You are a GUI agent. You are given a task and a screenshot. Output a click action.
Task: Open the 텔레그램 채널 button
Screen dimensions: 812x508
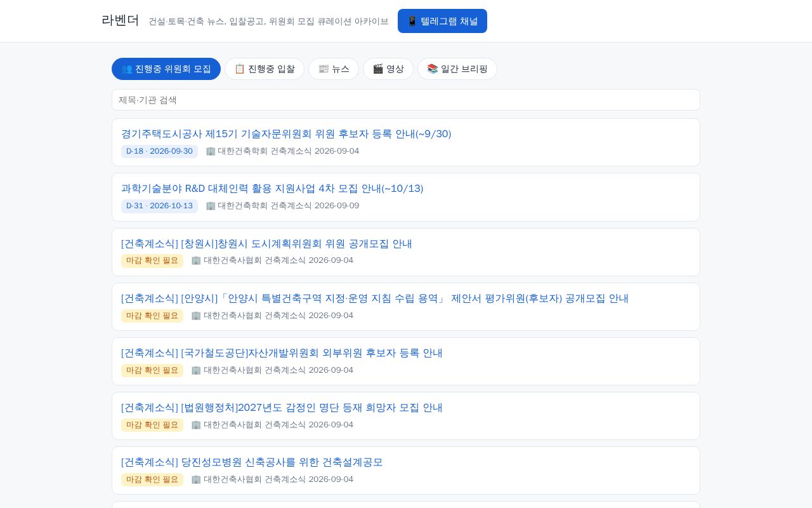coord(442,21)
